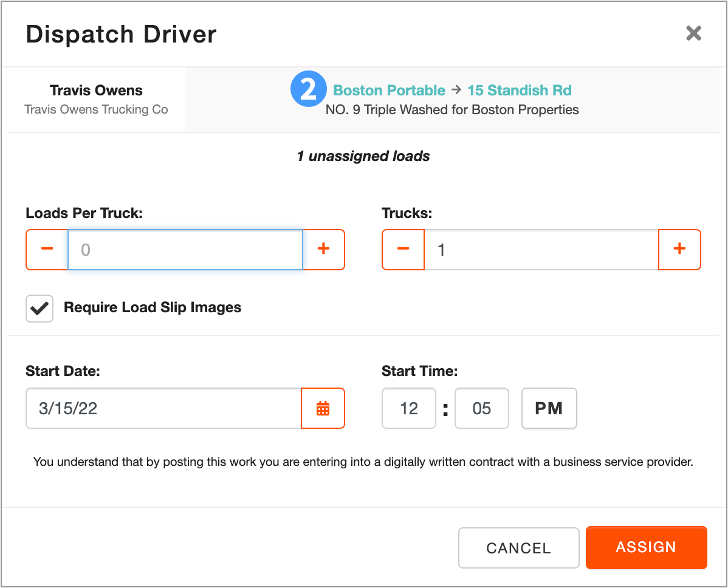The height and width of the screenshot is (588, 728).
Task: Click the Start Date field showing 3/15/22
Action: coord(163,408)
